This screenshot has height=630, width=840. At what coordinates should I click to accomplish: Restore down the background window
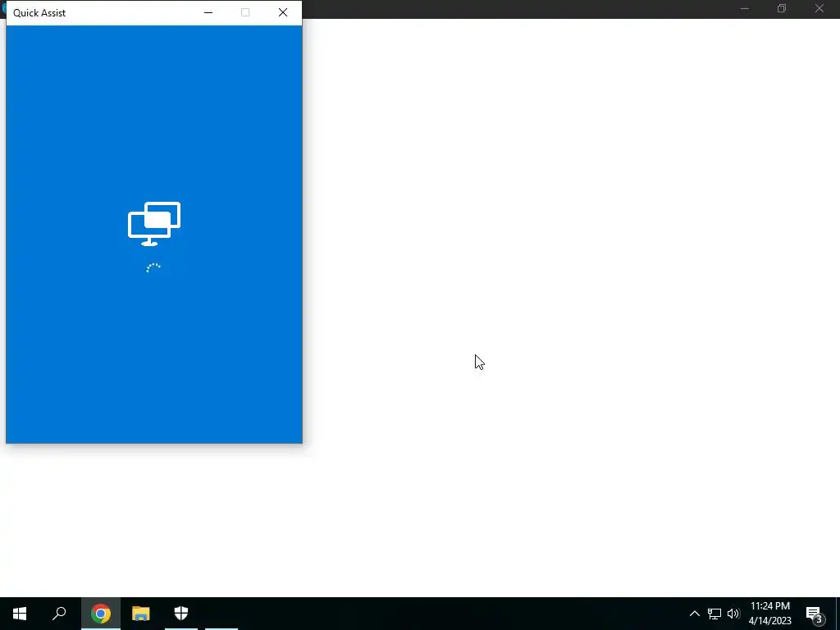[782, 8]
